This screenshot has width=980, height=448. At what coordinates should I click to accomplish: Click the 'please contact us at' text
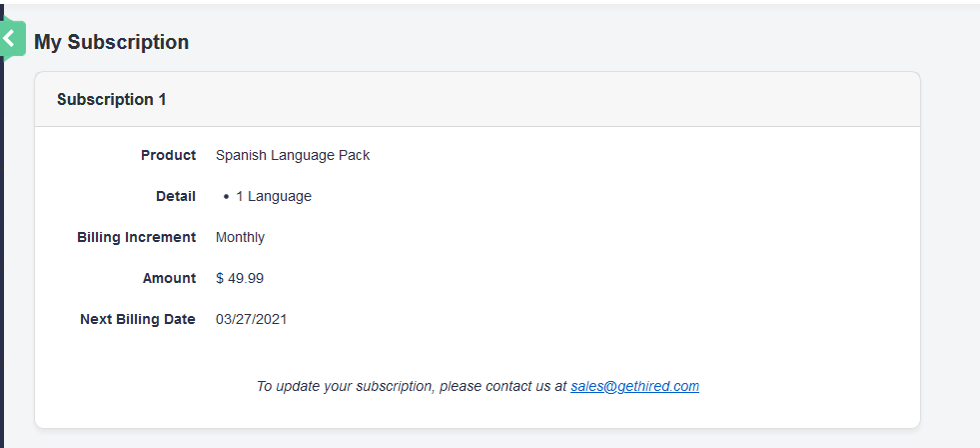click(x=502, y=386)
